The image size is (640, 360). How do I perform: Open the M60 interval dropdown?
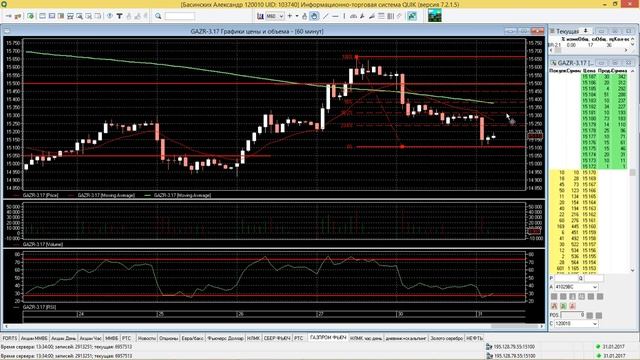tap(281, 16)
